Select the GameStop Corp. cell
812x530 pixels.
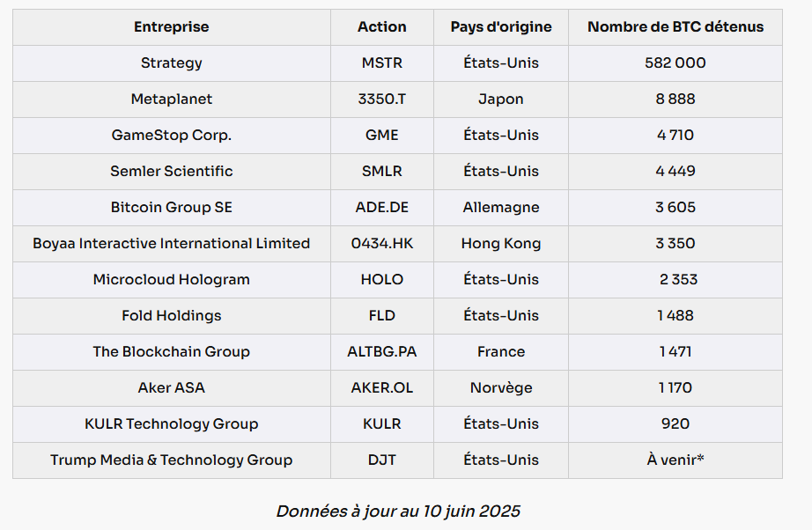tap(172, 135)
